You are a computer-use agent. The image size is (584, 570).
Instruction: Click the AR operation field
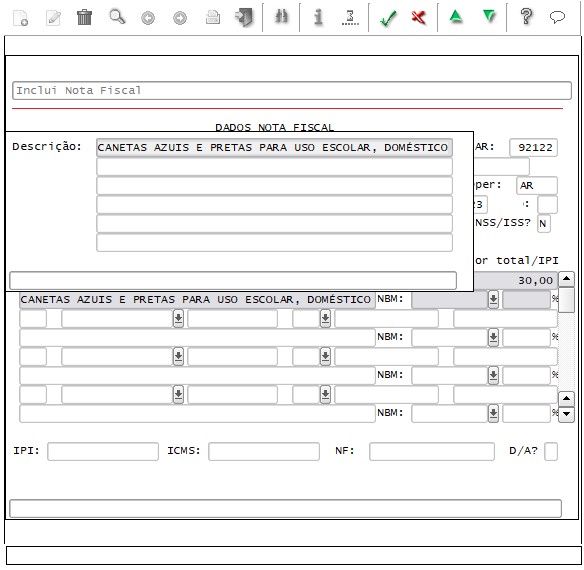[537, 186]
